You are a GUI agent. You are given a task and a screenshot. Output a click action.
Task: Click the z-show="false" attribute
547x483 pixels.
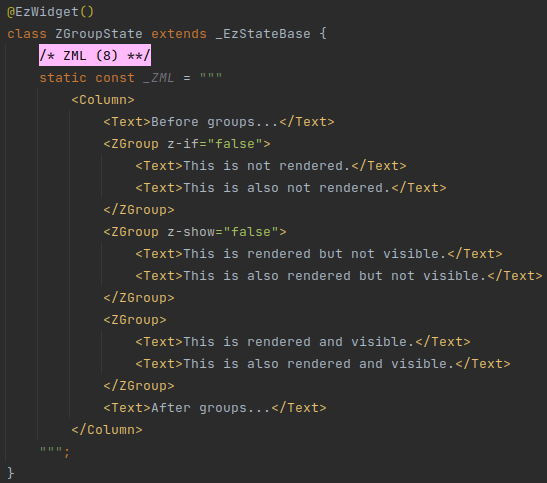coord(227,232)
